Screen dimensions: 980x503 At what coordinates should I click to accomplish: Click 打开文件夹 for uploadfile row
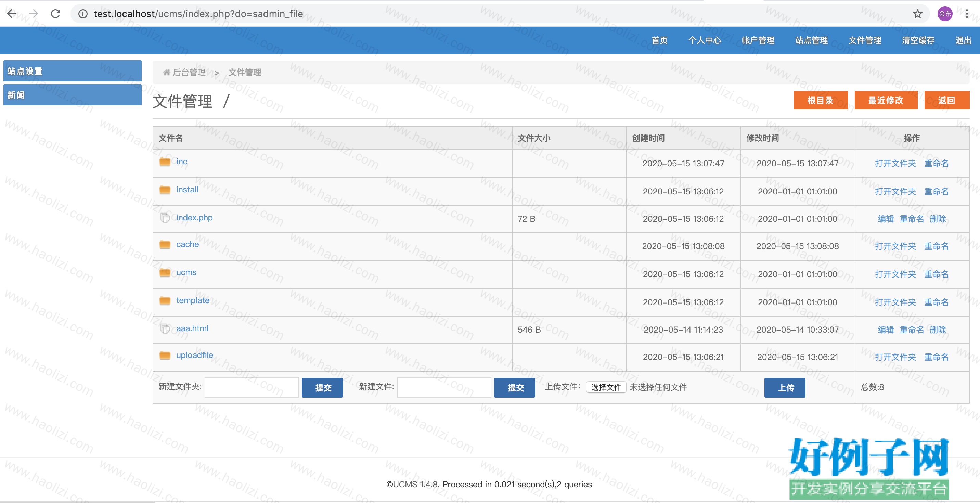point(895,357)
